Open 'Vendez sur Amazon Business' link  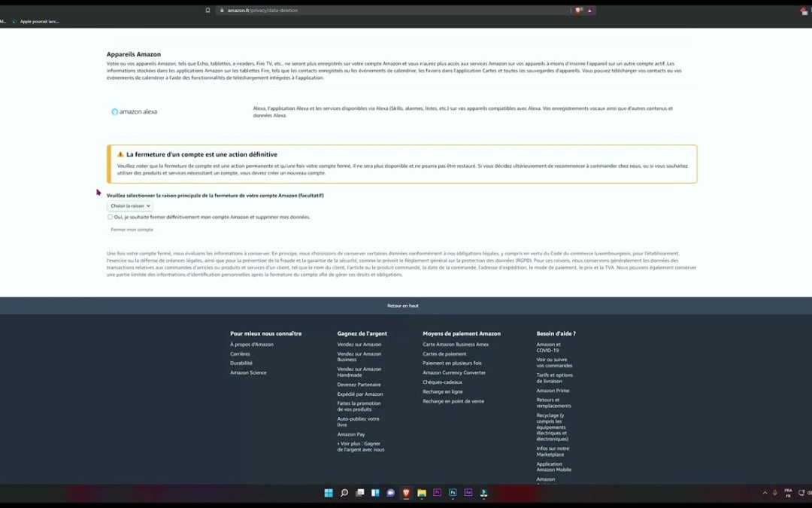pyautogui.click(x=359, y=357)
